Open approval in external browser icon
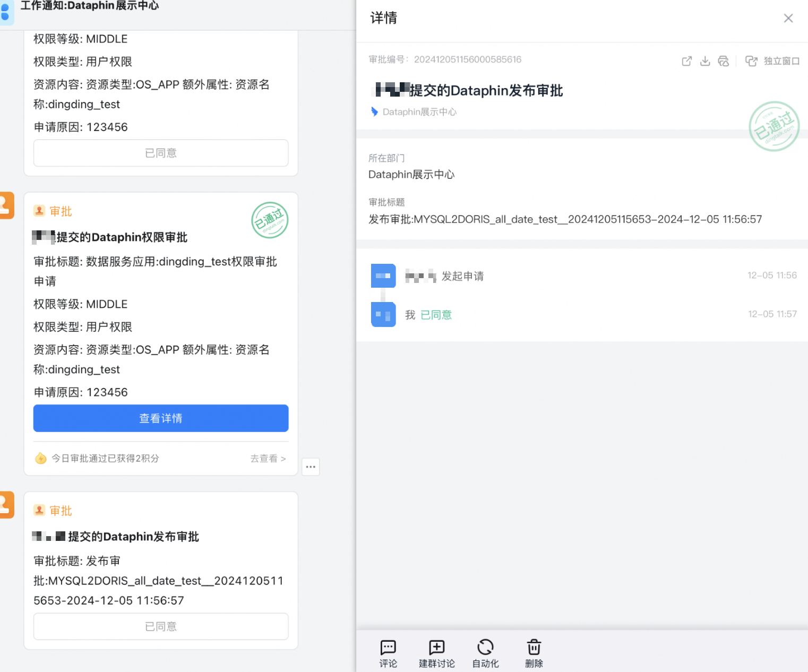 (x=686, y=61)
